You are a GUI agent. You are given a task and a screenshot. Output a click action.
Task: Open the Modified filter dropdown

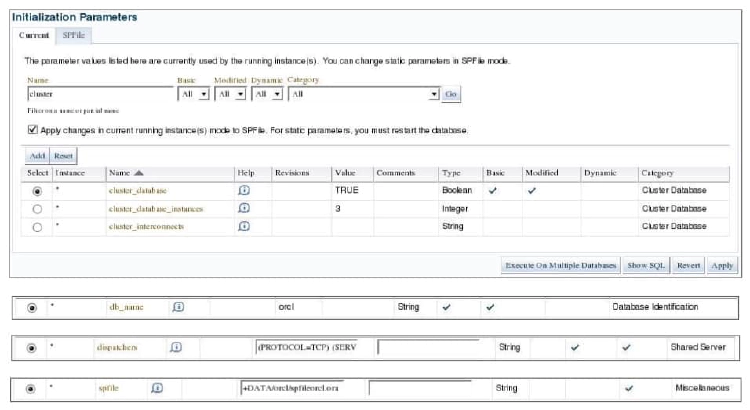pos(230,94)
